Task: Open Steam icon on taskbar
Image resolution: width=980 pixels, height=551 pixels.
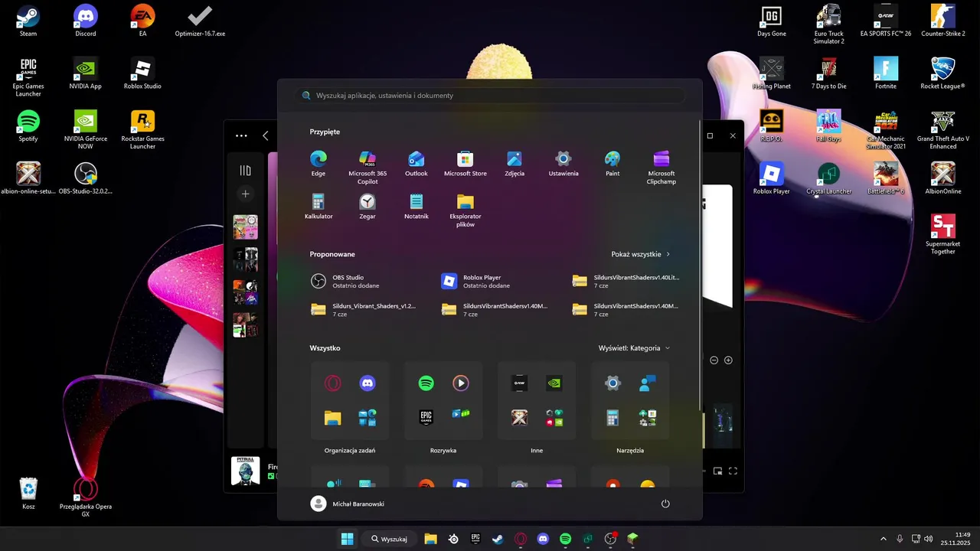Action: (498, 539)
